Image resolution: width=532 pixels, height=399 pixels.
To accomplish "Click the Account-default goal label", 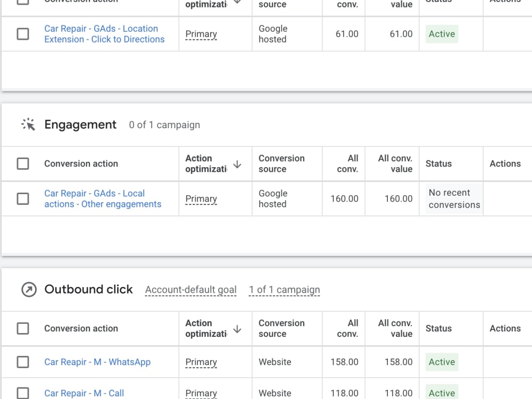I will (190, 290).
